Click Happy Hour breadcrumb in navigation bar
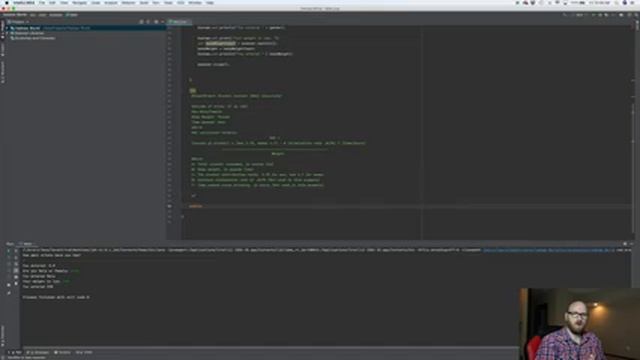This screenshot has width=640, height=360. click(x=15, y=15)
